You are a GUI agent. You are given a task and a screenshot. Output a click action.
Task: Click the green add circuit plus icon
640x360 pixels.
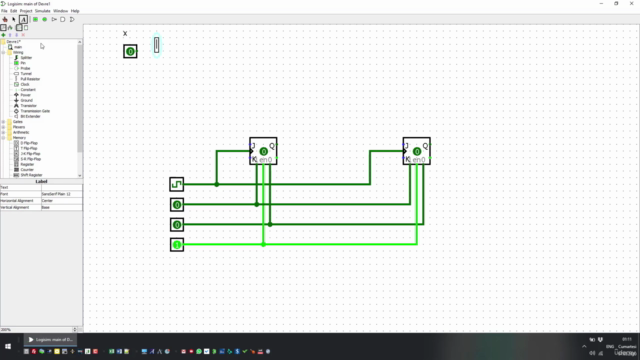point(4,35)
